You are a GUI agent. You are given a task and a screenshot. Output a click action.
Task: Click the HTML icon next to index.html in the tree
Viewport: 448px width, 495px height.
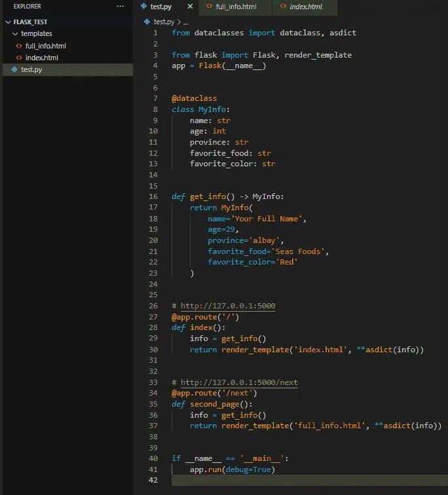point(19,58)
